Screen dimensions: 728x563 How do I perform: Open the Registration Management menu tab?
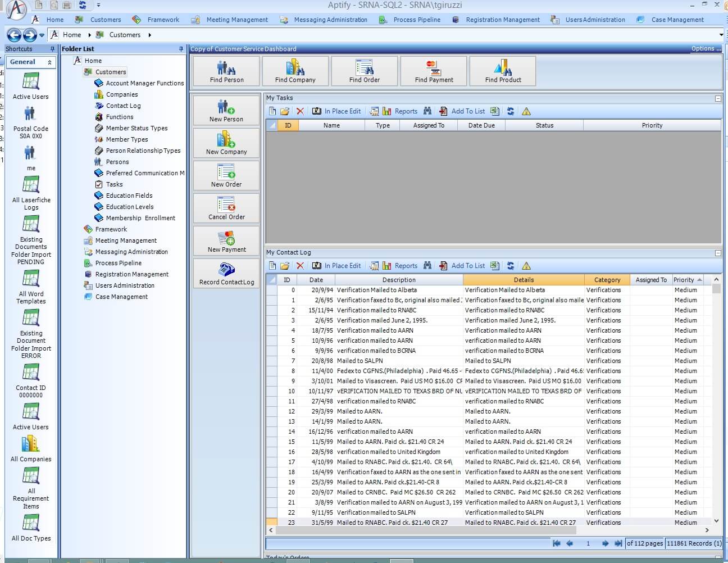pyautogui.click(x=496, y=20)
